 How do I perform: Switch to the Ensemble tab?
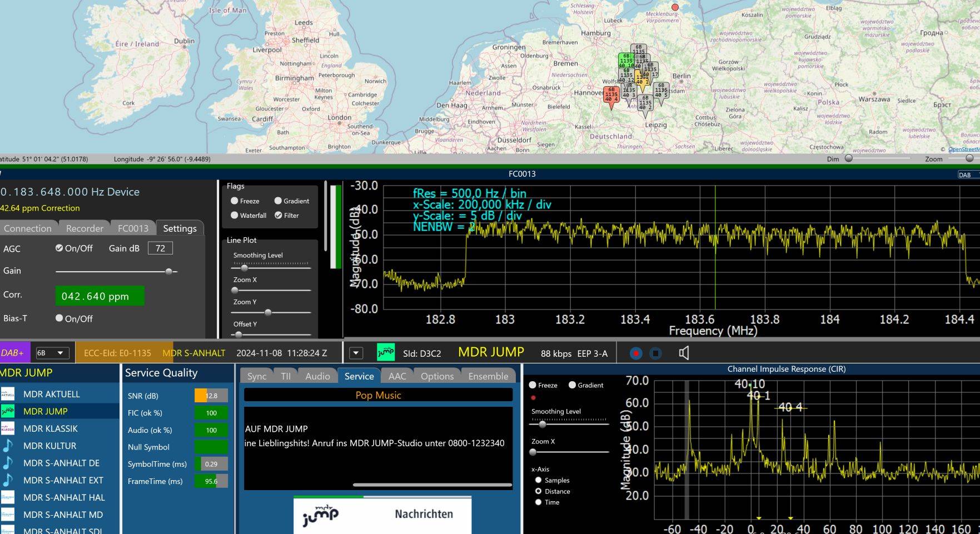(x=487, y=376)
